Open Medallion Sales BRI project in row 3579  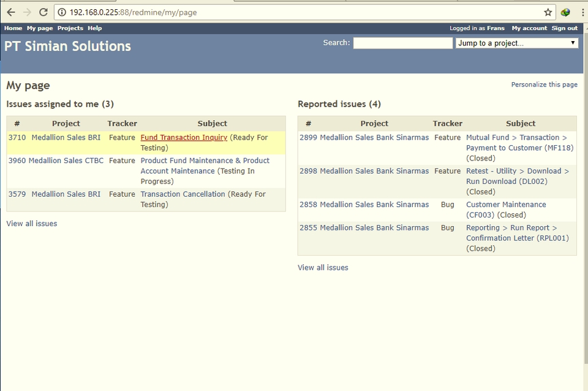pos(66,194)
